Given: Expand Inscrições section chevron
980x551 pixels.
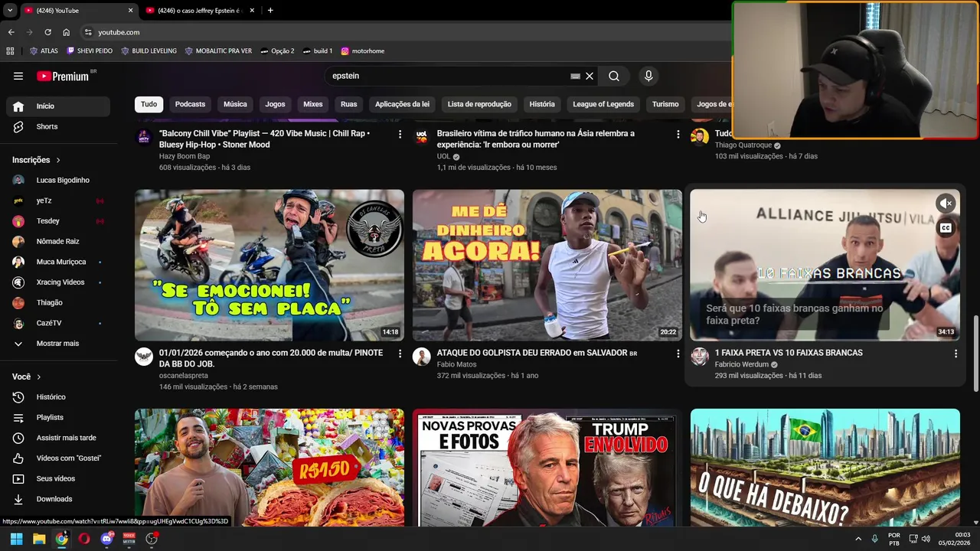Looking at the screenshot, I should 57,160.
